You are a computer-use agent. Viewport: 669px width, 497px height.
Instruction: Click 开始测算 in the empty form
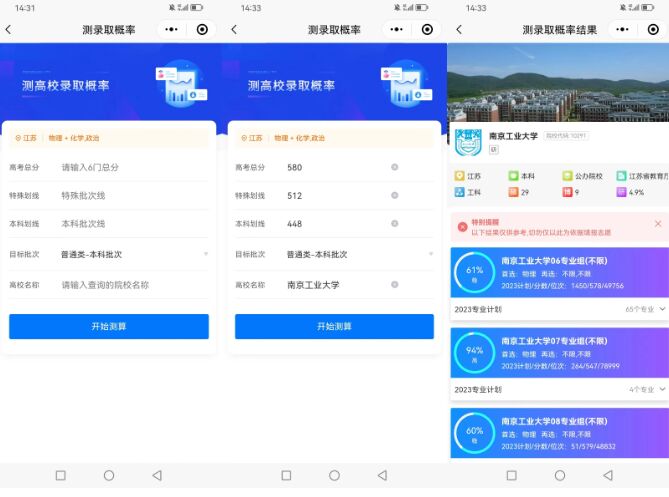pyautogui.click(x=109, y=327)
